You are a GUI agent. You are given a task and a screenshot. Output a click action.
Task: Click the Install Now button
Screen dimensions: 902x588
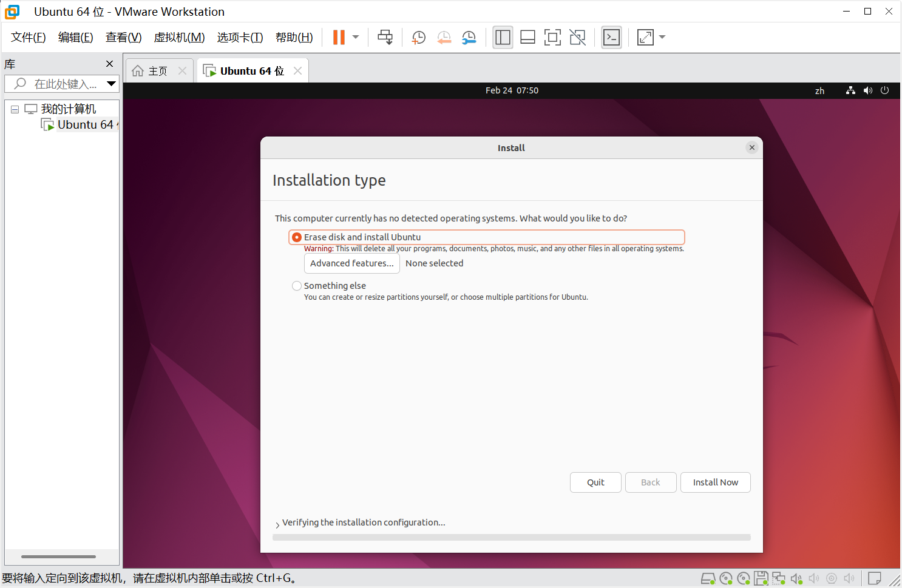(x=715, y=482)
